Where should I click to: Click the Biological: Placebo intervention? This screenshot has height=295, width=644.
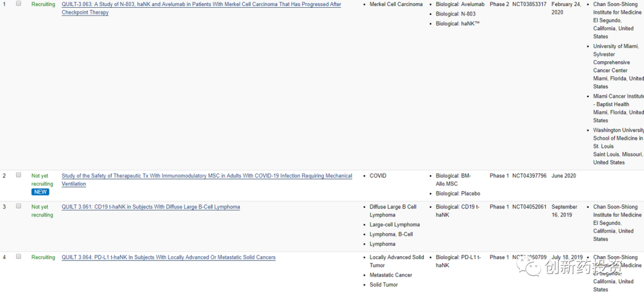[457, 194]
